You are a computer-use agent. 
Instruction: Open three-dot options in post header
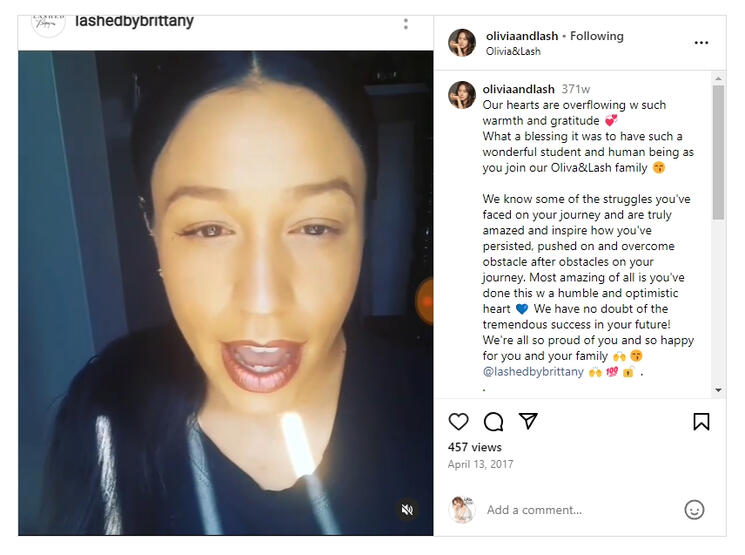click(x=701, y=43)
